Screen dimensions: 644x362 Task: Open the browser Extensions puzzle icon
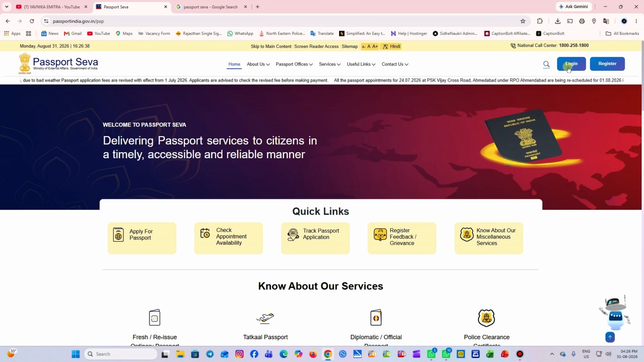(x=540, y=21)
